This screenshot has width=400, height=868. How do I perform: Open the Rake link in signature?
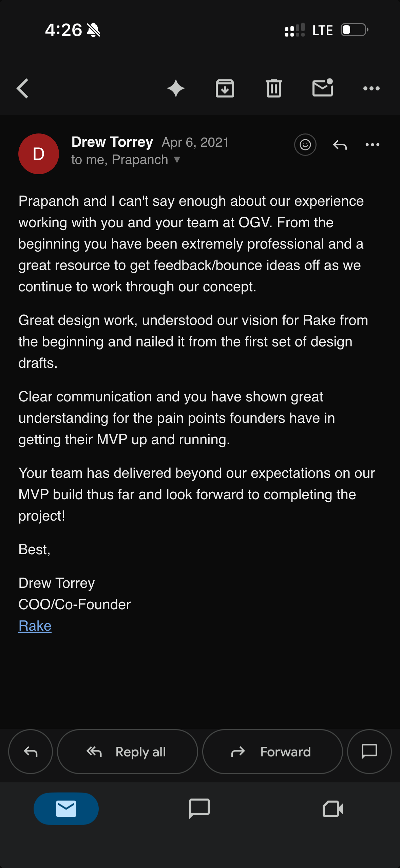[35, 626]
